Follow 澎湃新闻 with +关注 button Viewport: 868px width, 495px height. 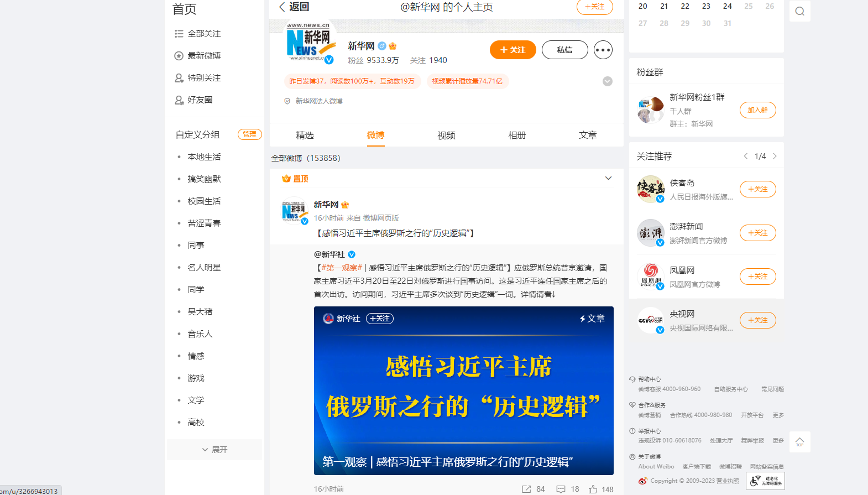pos(757,233)
